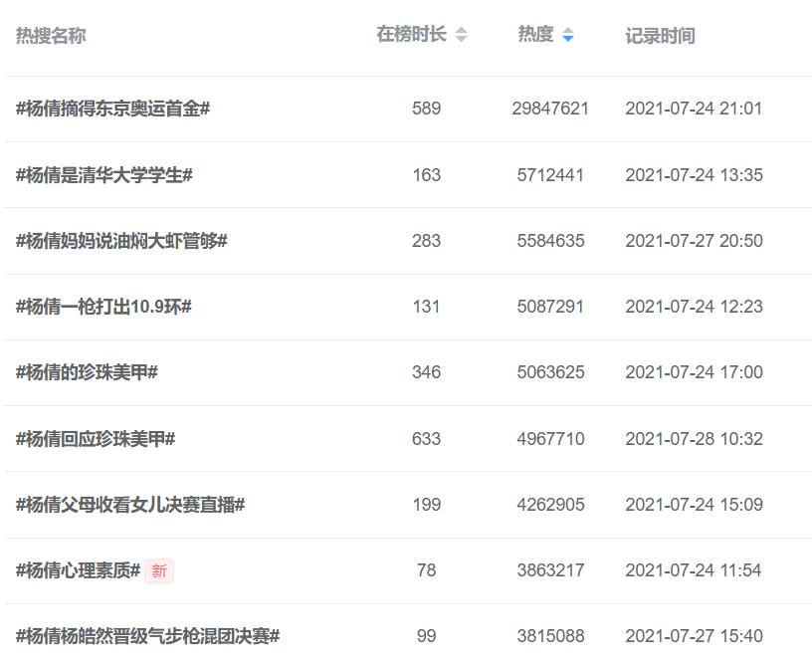812x667 pixels.
Task: Select the heat value 5712441
Action: click(x=550, y=175)
